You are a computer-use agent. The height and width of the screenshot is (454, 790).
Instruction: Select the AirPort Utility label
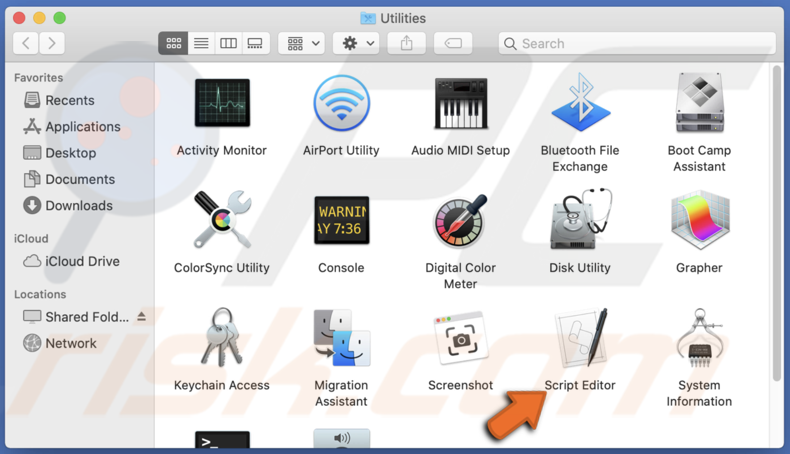341,150
